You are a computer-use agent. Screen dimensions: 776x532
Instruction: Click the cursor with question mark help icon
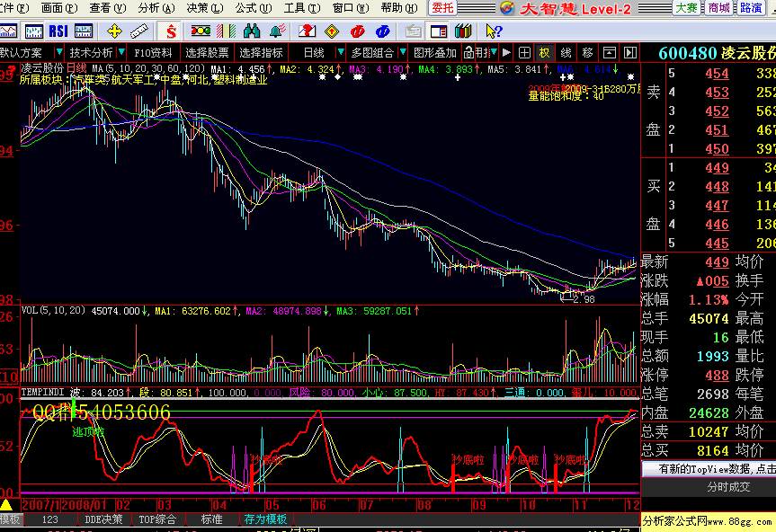[494, 31]
